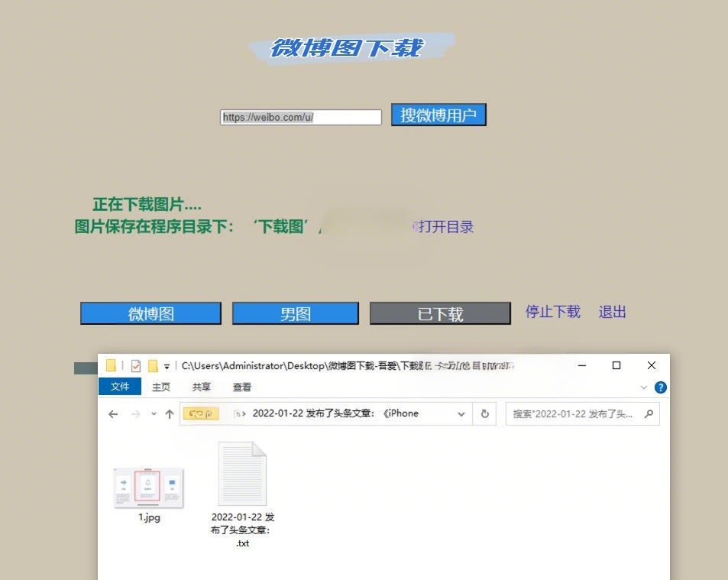Open the 查看 ribbon tab

(x=242, y=387)
